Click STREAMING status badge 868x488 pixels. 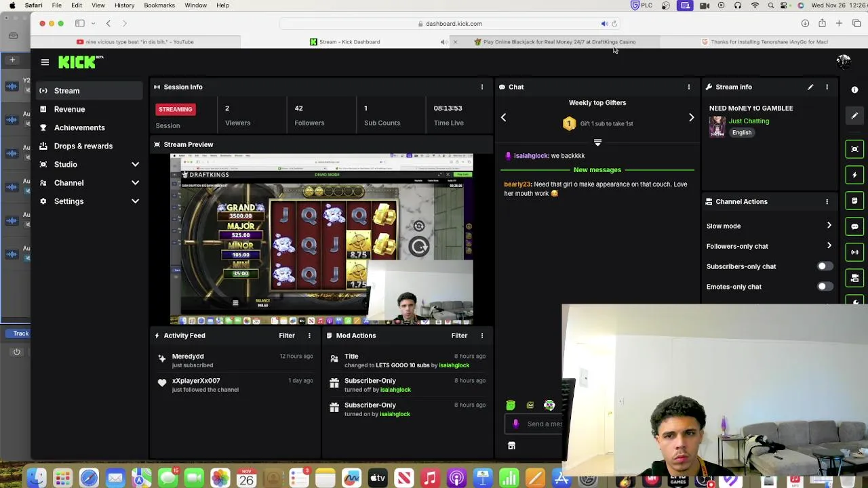coord(176,109)
